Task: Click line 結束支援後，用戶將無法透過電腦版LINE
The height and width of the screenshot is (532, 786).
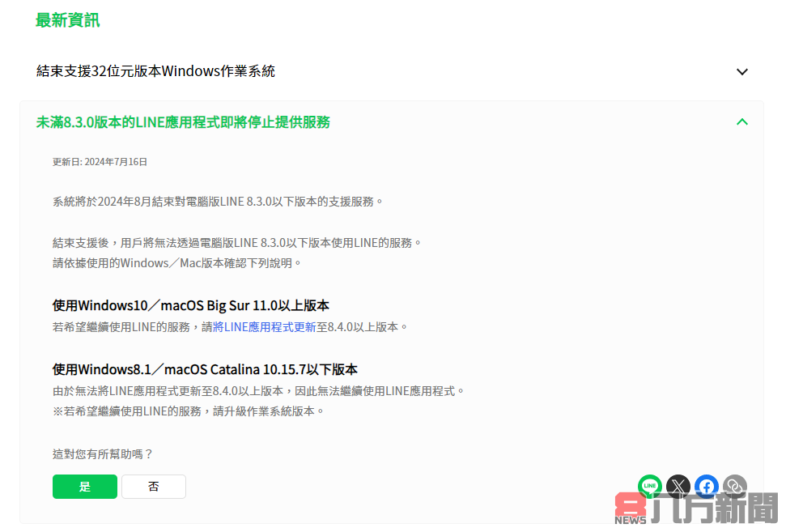Action: pyautogui.click(x=236, y=243)
